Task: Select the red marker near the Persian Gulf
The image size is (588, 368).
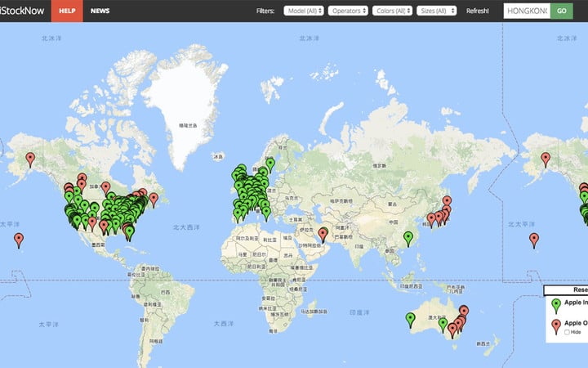Action: 323,235
